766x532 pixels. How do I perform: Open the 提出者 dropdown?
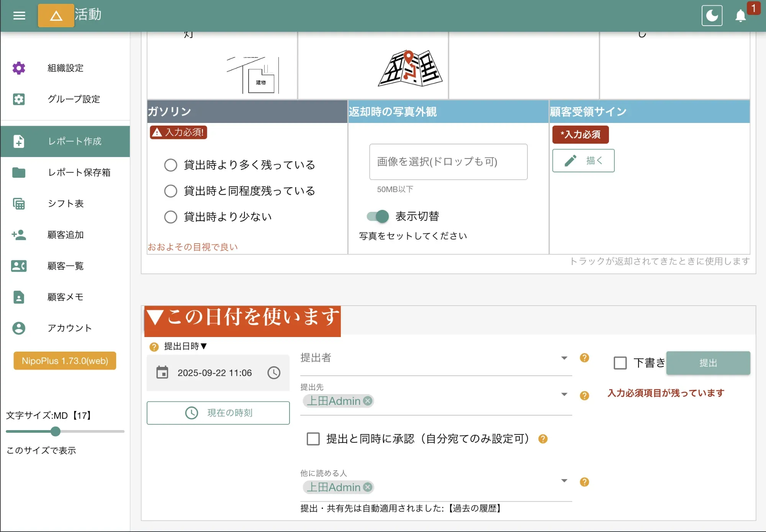564,358
